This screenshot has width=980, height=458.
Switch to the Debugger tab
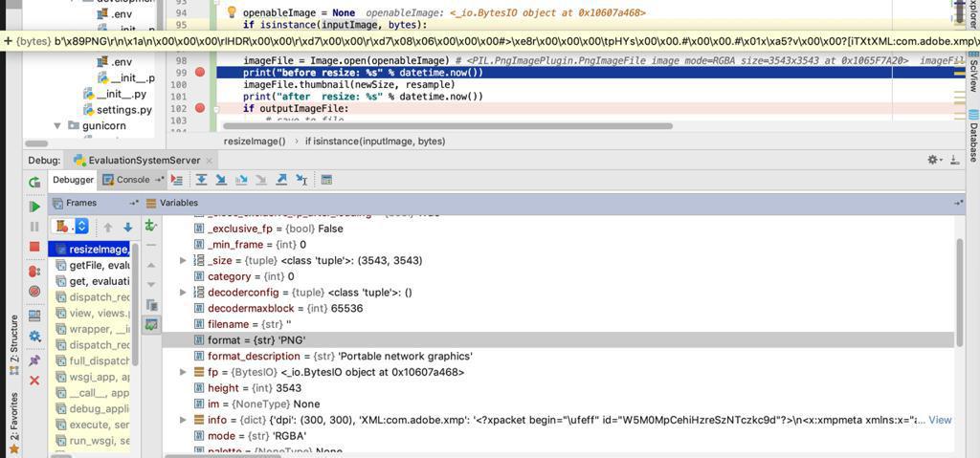(x=73, y=180)
